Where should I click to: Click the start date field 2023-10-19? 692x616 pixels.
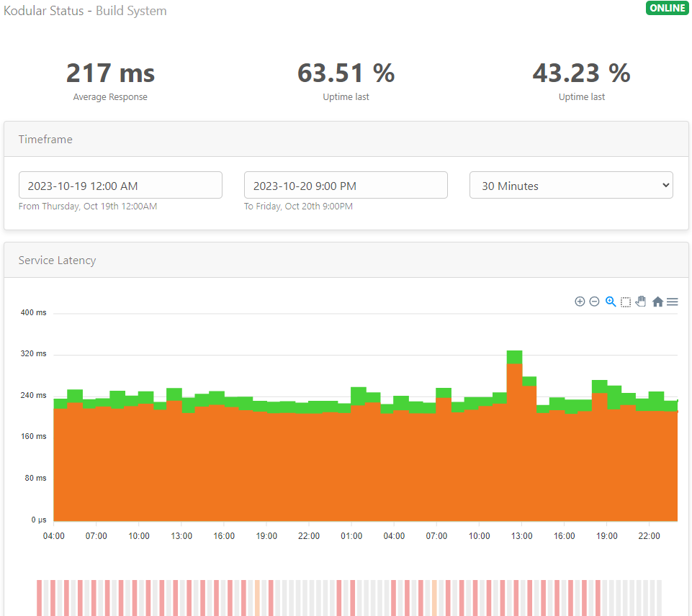tap(120, 185)
